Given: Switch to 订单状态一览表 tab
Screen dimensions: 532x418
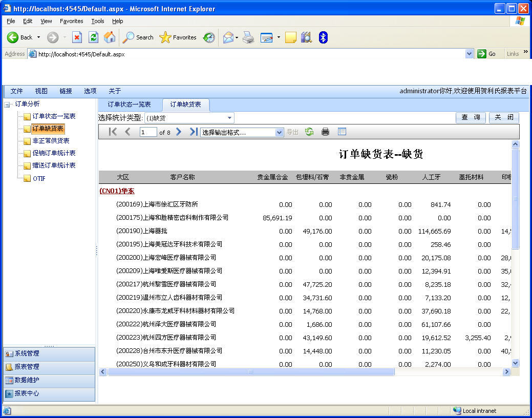Looking at the screenshot, I should [x=129, y=104].
